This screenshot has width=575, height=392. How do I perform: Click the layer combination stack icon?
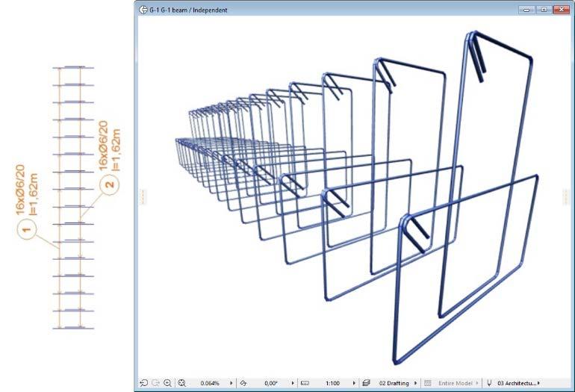click(x=366, y=383)
